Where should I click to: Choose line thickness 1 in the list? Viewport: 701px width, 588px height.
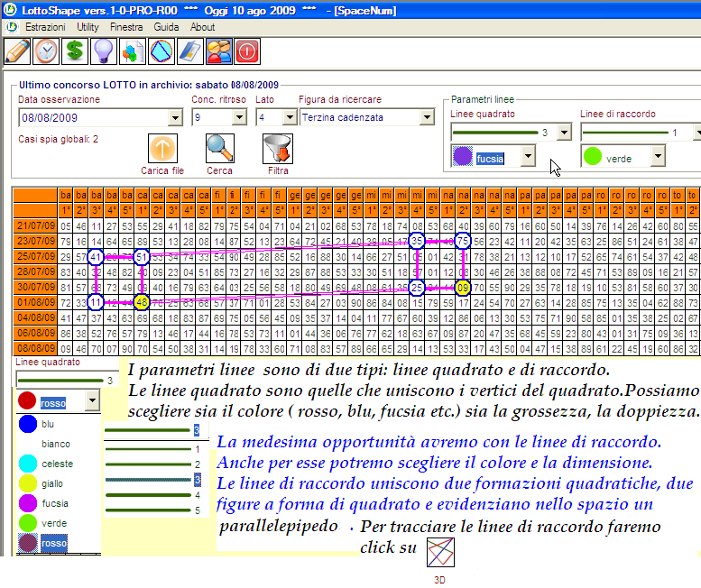pos(153,449)
